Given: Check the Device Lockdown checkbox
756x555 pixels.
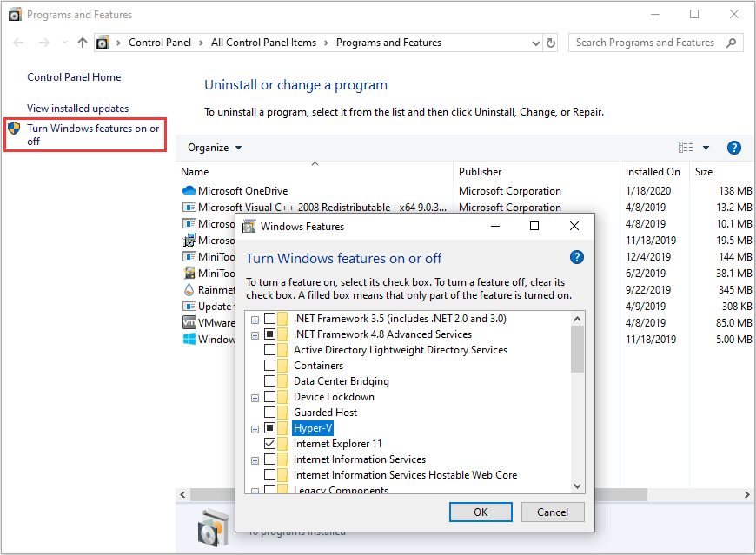Looking at the screenshot, I should point(270,397).
